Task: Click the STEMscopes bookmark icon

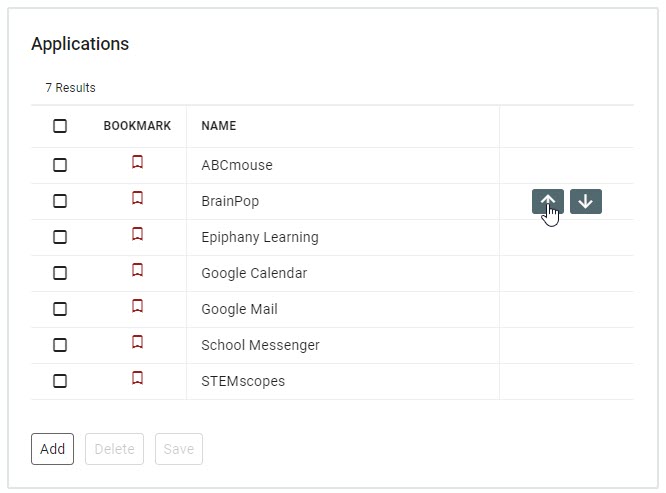Action: 137,378
